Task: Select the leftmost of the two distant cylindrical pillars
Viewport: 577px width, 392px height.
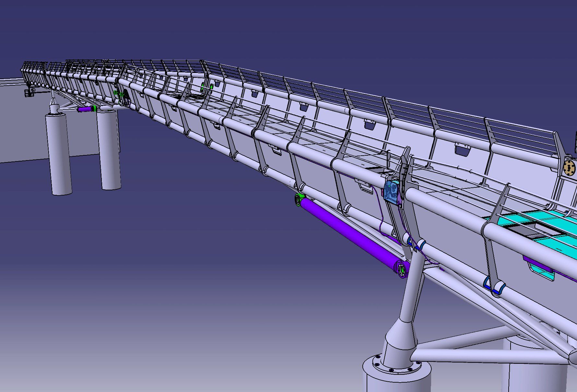Action: pyautogui.click(x=59, y=154)
